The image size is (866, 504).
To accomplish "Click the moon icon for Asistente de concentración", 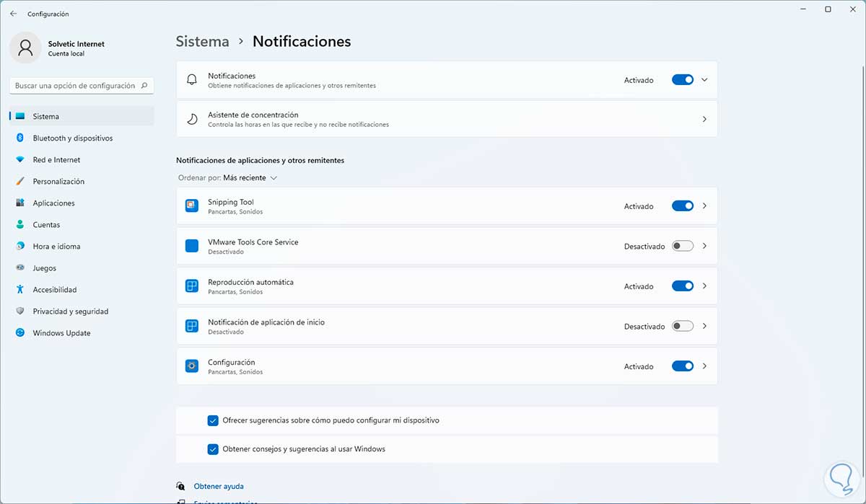I will click(x=191, y=119).
